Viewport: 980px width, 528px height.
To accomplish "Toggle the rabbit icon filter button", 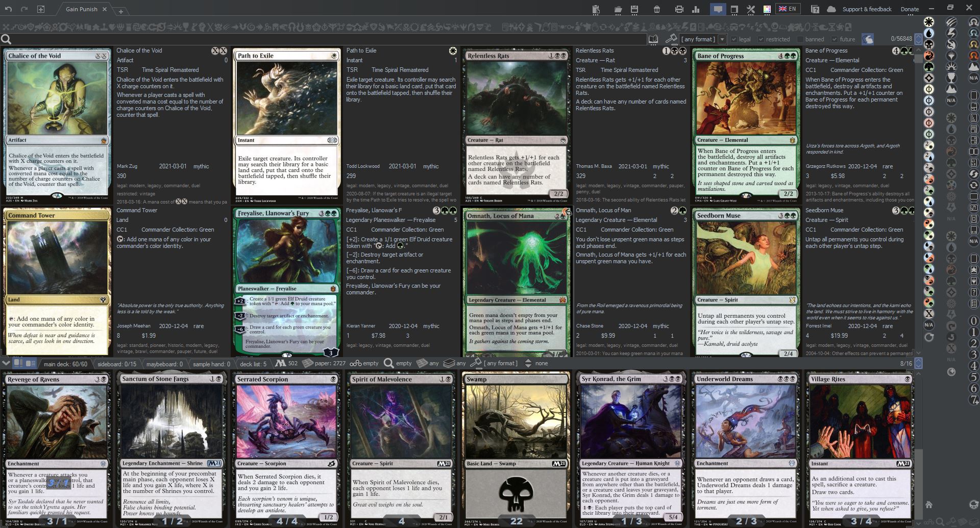I will [868, 39].
